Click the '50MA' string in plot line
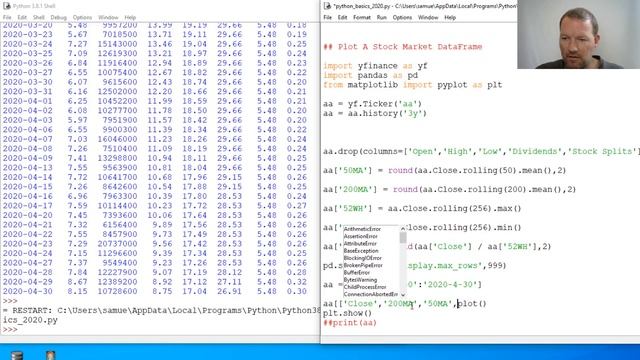640x360 pixels. [x=437, y=304]
